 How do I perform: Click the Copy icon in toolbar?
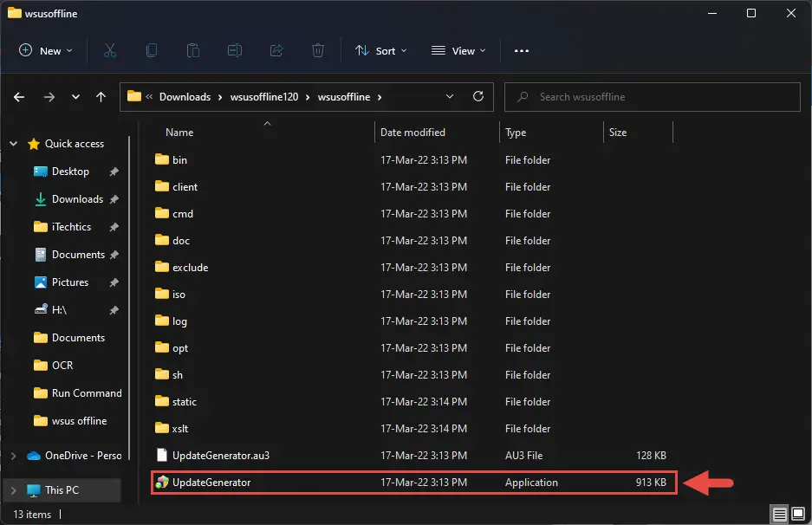[x=151, y=51]
